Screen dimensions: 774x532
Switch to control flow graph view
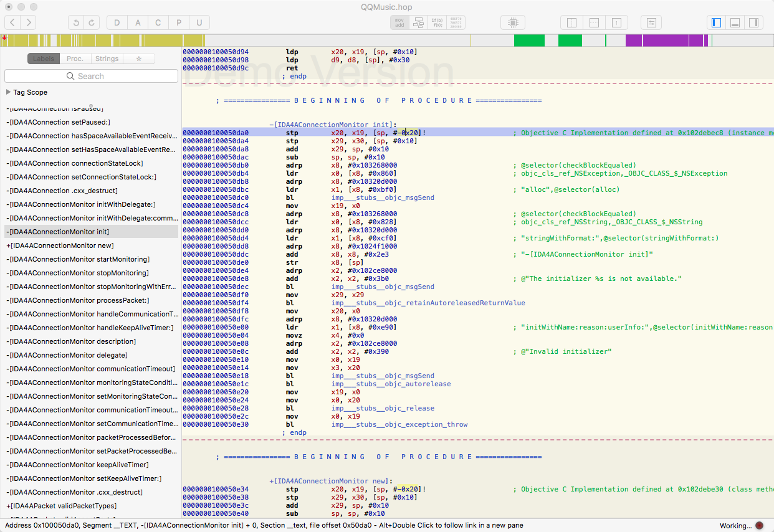418,23
